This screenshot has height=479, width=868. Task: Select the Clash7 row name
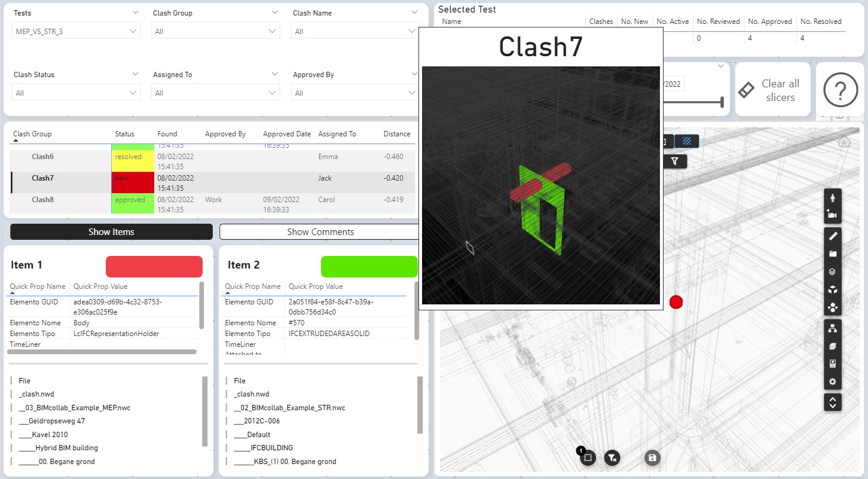(x=42, y=178)
